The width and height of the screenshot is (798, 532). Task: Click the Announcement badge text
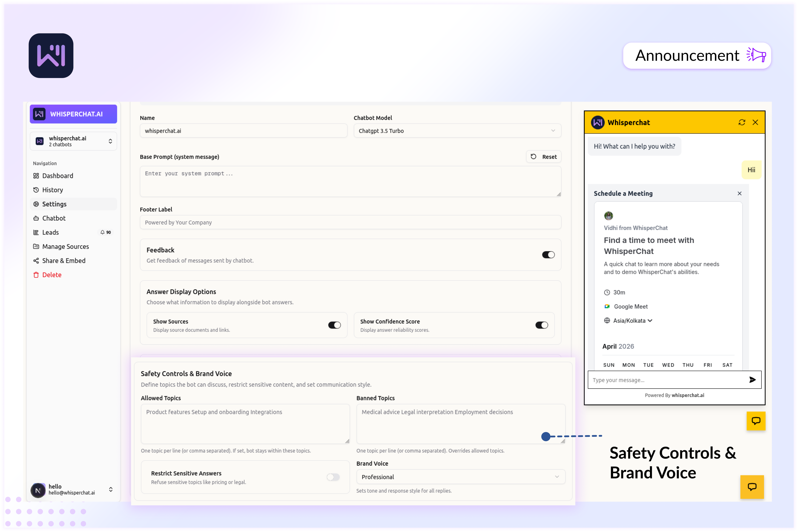click(687, 55)
